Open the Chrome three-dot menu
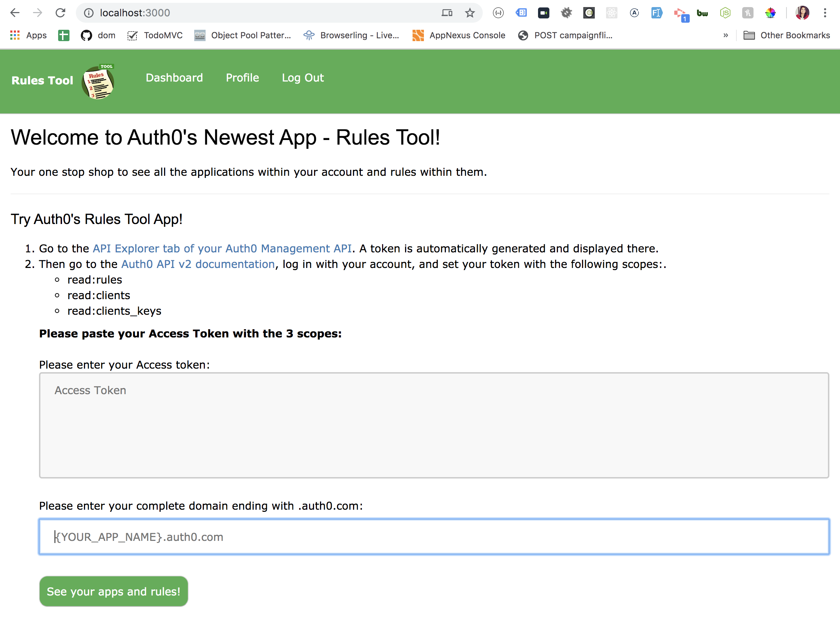This screenshot has height=638, width=840. pyautogui.click(x=825, y=13)
